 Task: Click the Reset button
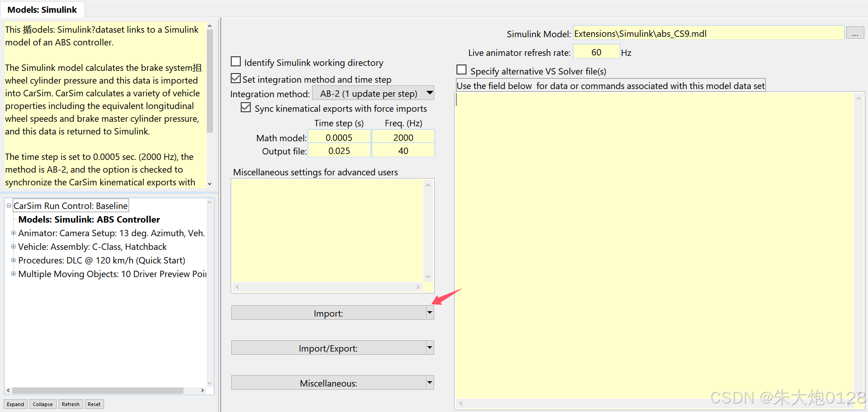click(x=94, y=404)
